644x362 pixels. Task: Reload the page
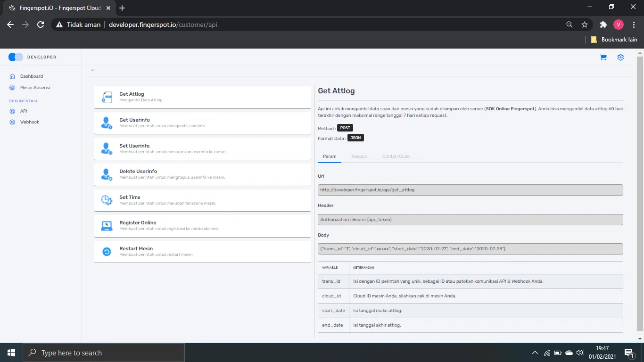(41, 25)
